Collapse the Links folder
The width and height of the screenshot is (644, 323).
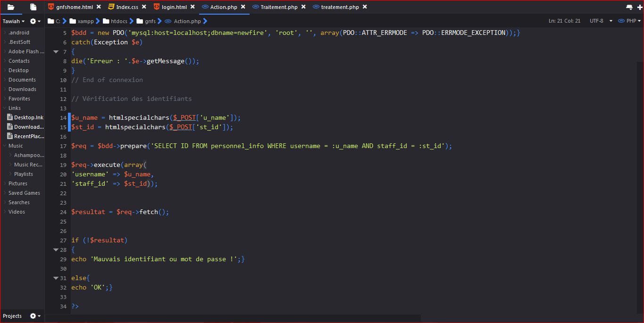coord(5,108)
